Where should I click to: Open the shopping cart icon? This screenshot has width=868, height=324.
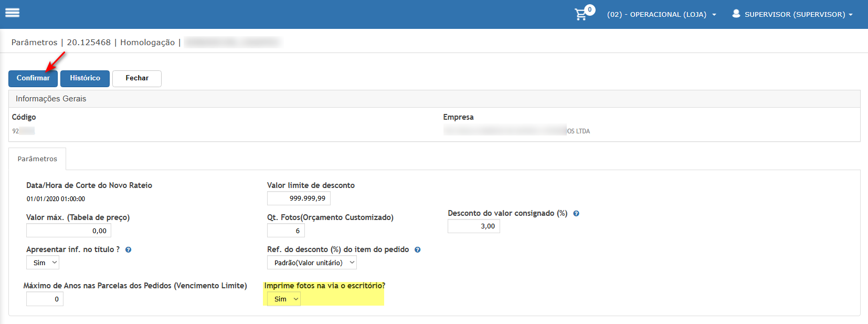(581, 14)
